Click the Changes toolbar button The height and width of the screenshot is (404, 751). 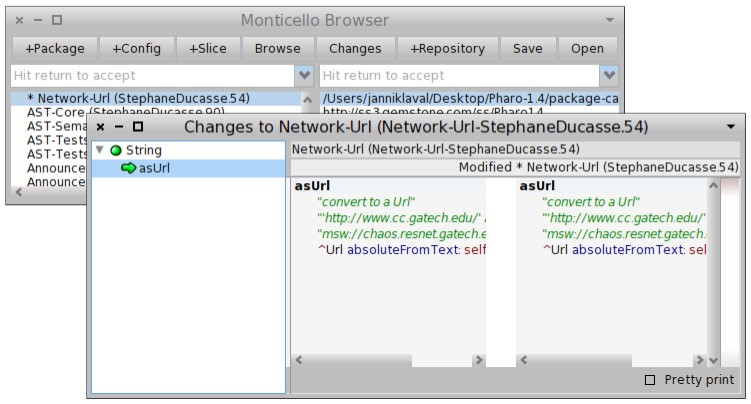click(x=356, y=48)
